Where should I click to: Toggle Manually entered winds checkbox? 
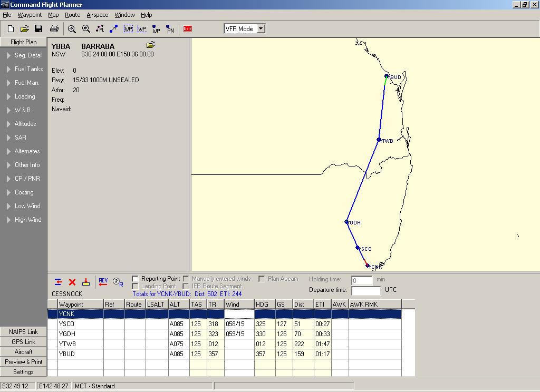pyautogui.click(x=186, y=278)
